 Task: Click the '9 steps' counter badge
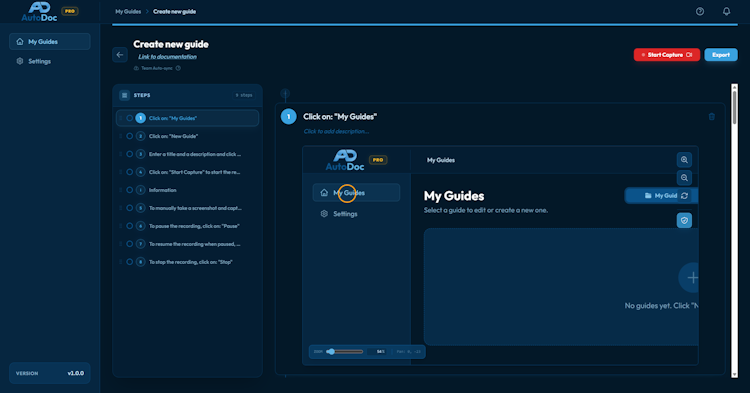tap(244, 95)
